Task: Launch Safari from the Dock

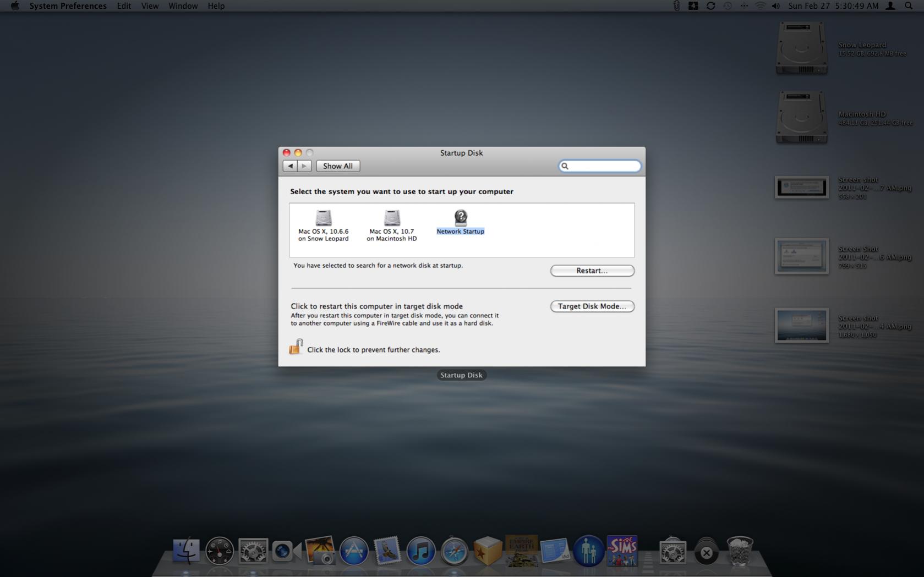Action: tap(455, 551)
